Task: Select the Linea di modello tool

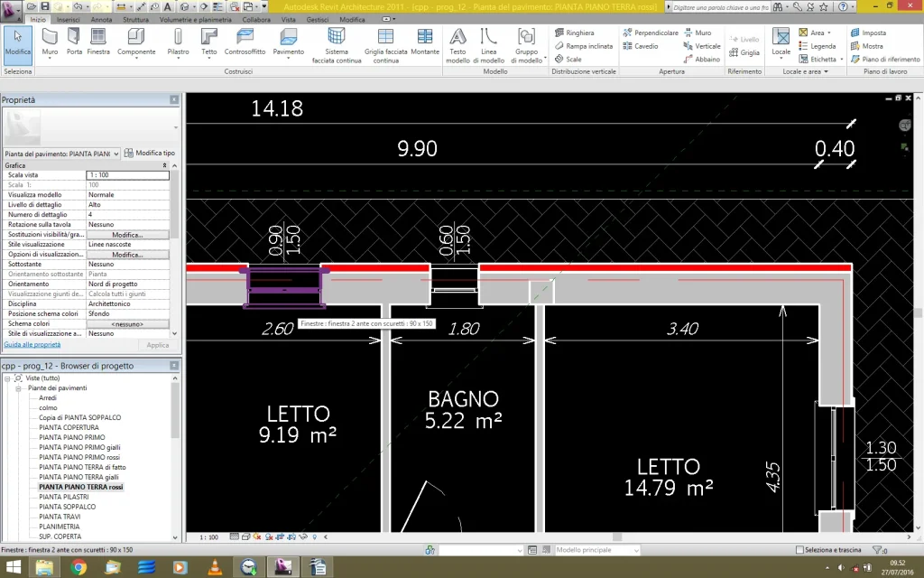Action: click(x=488, y=45)
